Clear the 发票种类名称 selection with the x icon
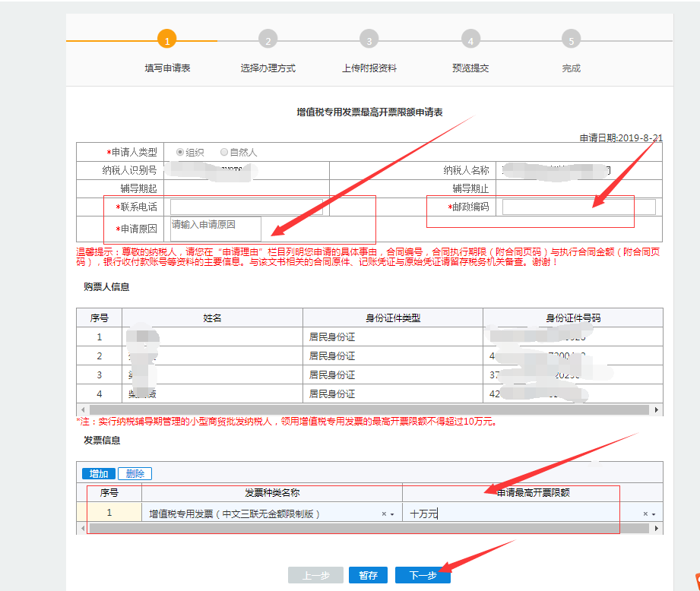The height and width of the screenshot is (591, 700). pyautogui.click(x=384, y=514)
